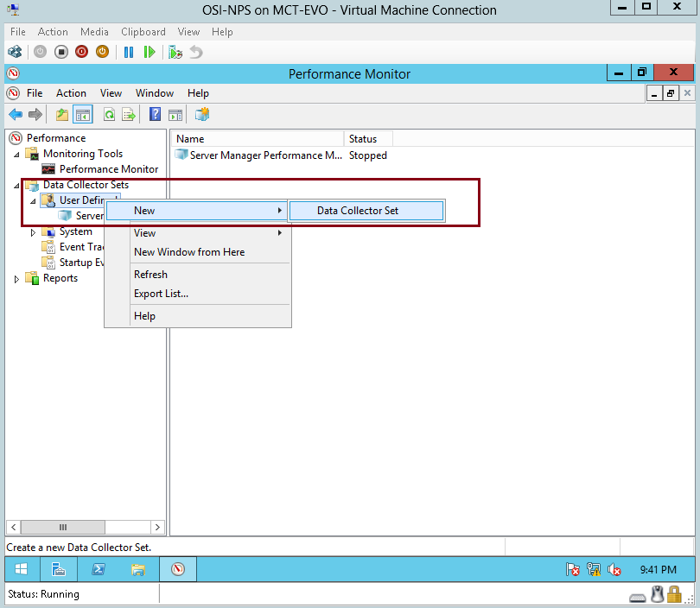The image size is (700, 608).
Task: Open the Media menu in VM Connection
Action: (x=94, y=32)
